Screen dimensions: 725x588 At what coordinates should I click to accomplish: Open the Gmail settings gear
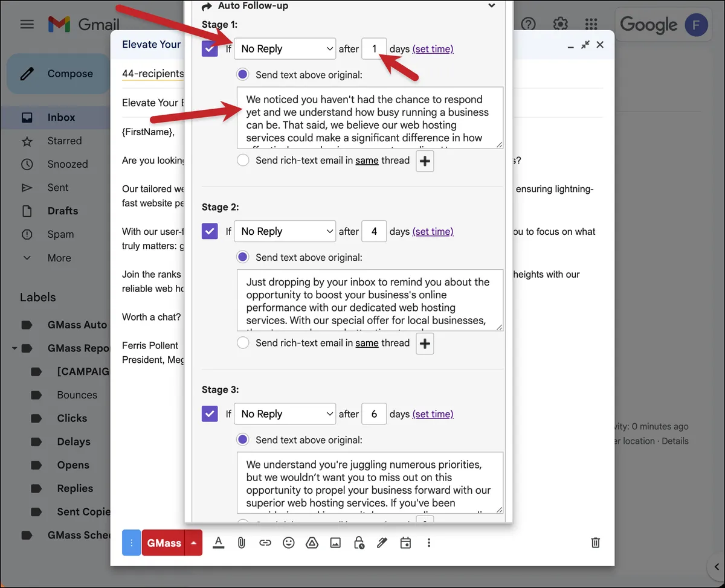pyautogui.click(x=561, y=24)
